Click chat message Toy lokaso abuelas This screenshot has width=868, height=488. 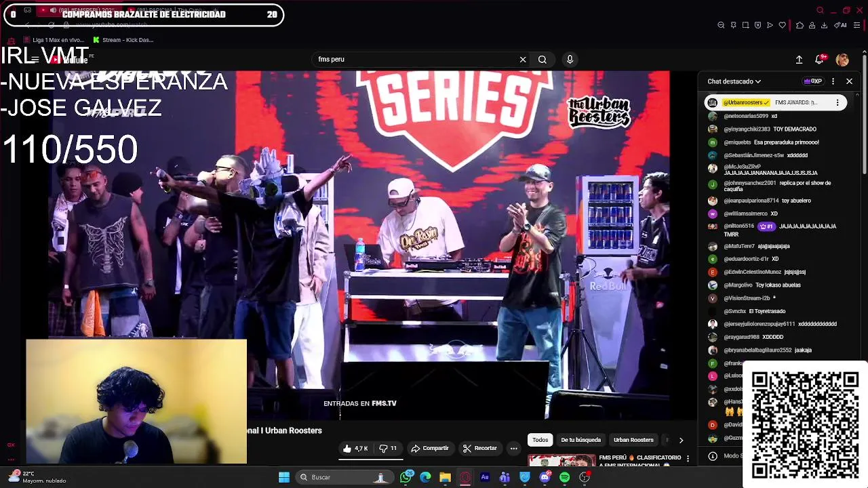click(778, 285)
